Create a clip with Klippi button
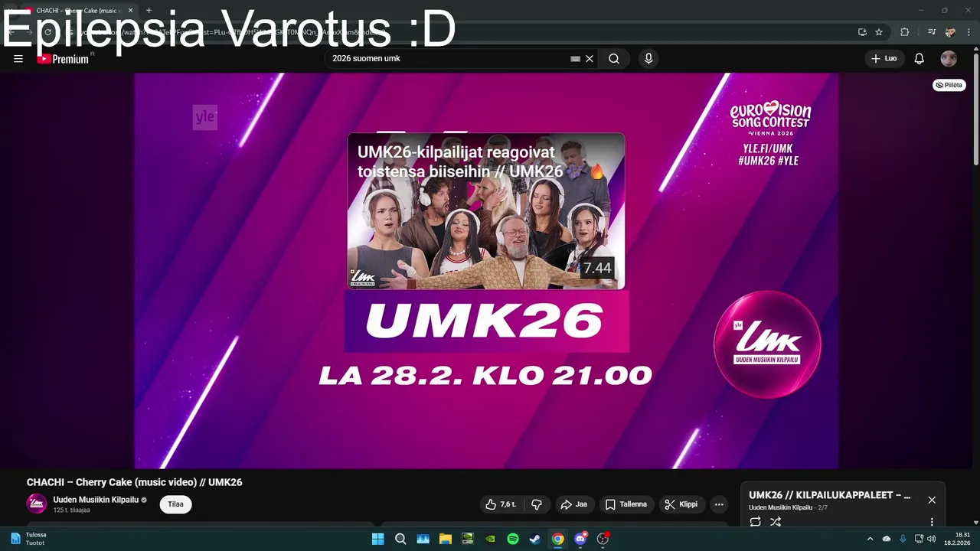The image size is (980, 551). [x=681, y=504]
